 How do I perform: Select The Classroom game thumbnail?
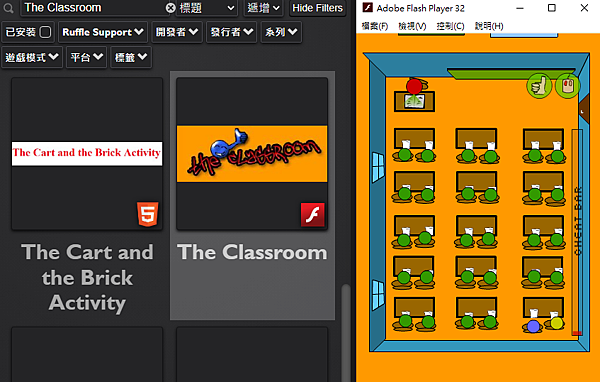pos(252,154)
